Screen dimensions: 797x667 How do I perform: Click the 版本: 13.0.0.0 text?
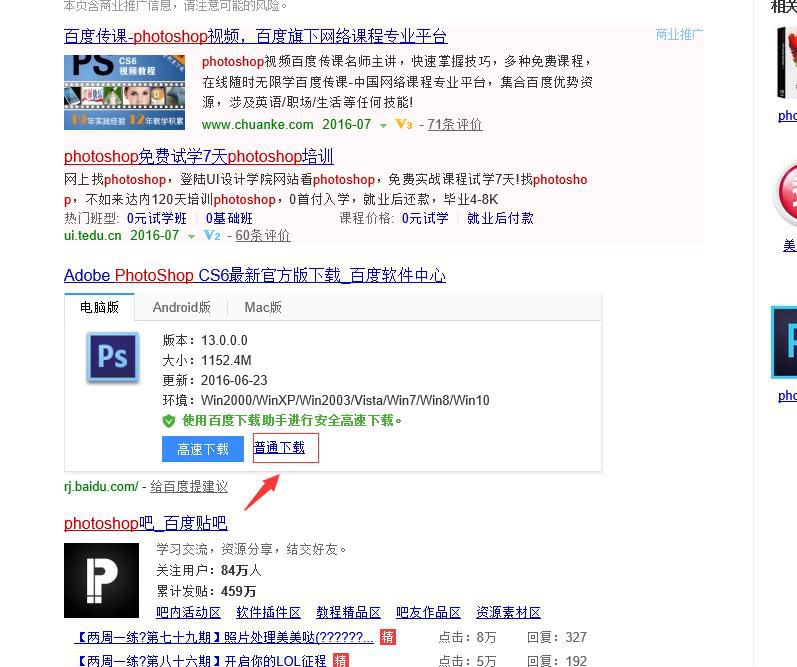[205, 340]
